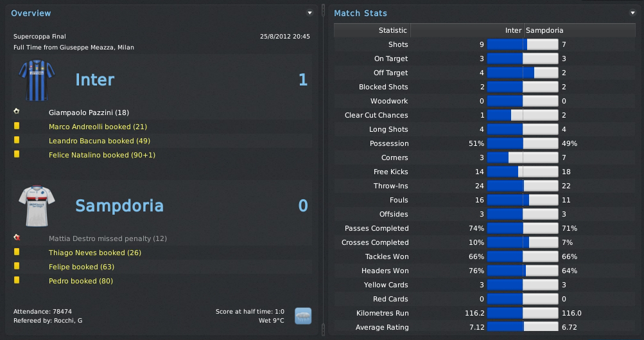
Task: Open the Sampdoria team name link
Action: [119, 206]
